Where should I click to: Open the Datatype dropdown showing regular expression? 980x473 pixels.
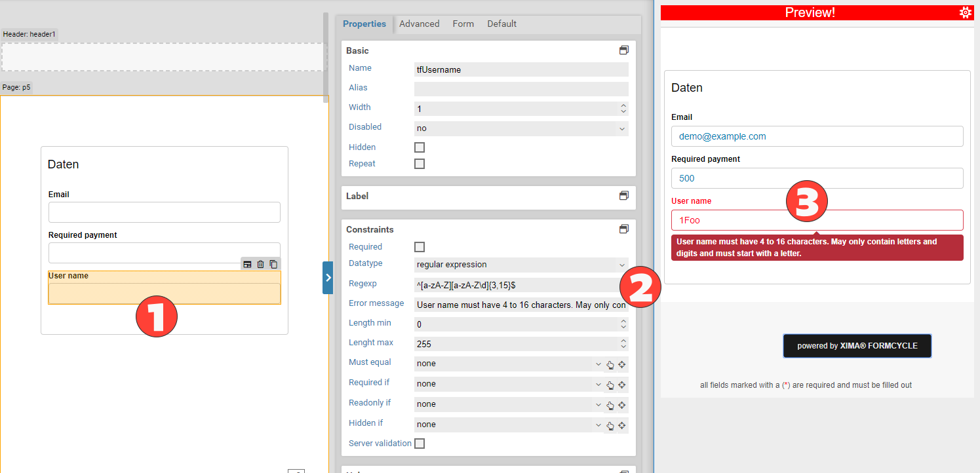521,265
